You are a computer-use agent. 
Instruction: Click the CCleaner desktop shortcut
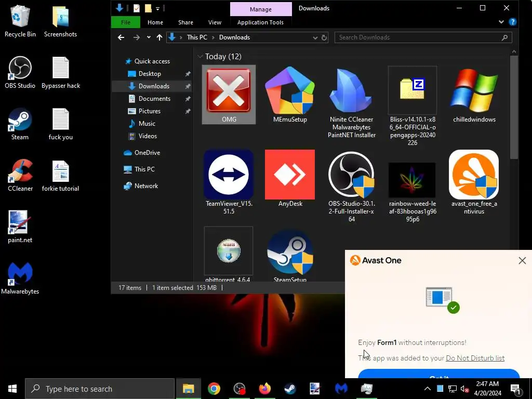pos(20,176)
